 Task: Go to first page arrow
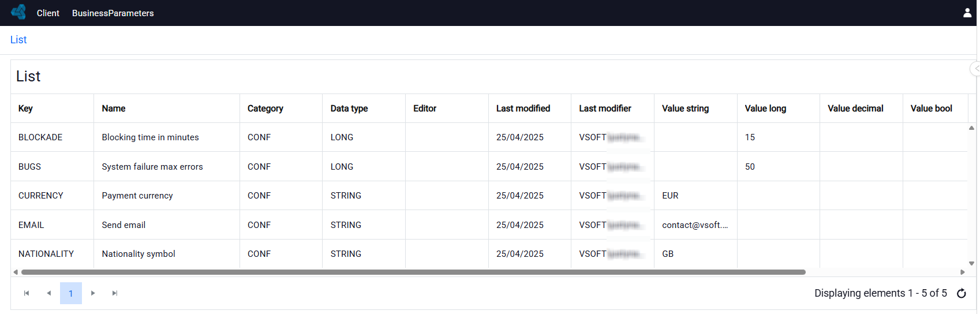(27, 293)
